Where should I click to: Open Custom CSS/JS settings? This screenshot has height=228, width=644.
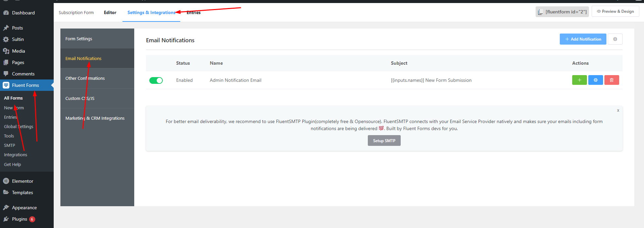pyautogui.click(x=80, y=99)
